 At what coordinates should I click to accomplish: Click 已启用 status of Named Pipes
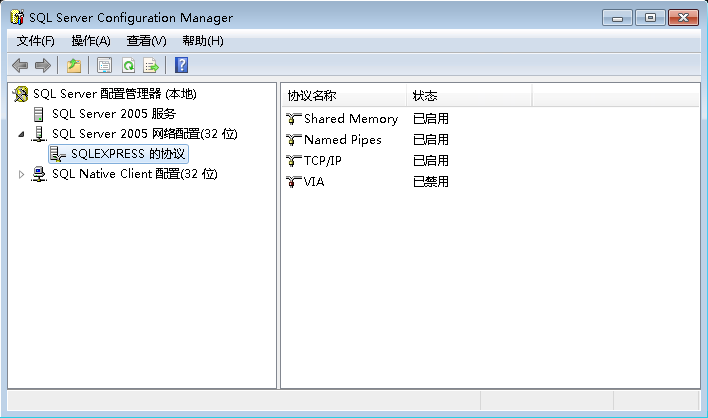pos(431,140)
